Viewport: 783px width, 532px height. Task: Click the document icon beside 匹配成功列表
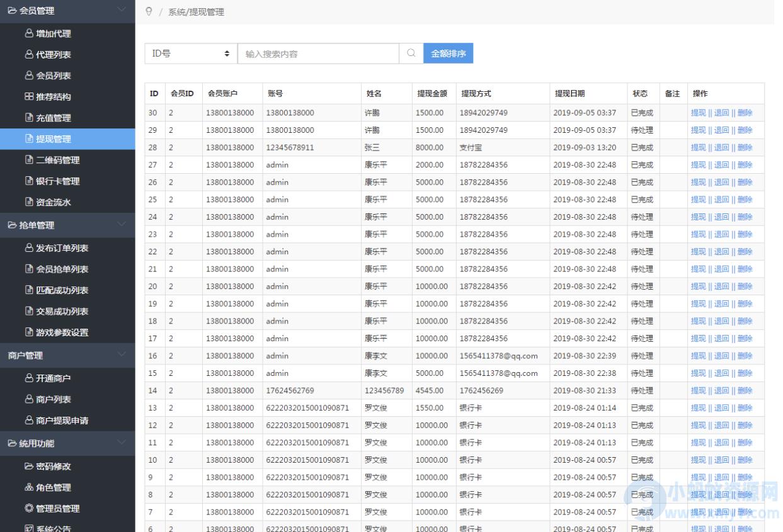click(29, 290)
